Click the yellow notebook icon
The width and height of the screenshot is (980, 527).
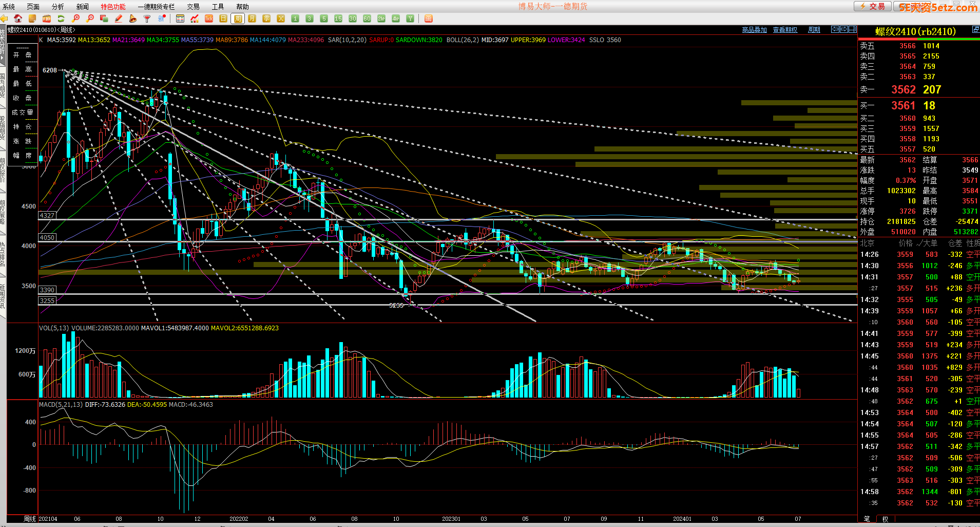point(32,18)
